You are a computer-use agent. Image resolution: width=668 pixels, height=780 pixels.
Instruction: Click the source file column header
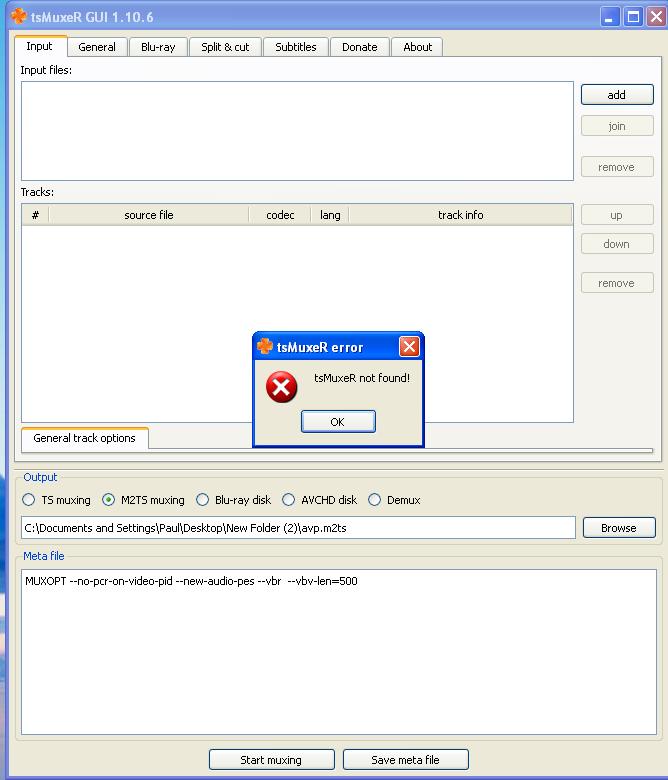point(149,215)
